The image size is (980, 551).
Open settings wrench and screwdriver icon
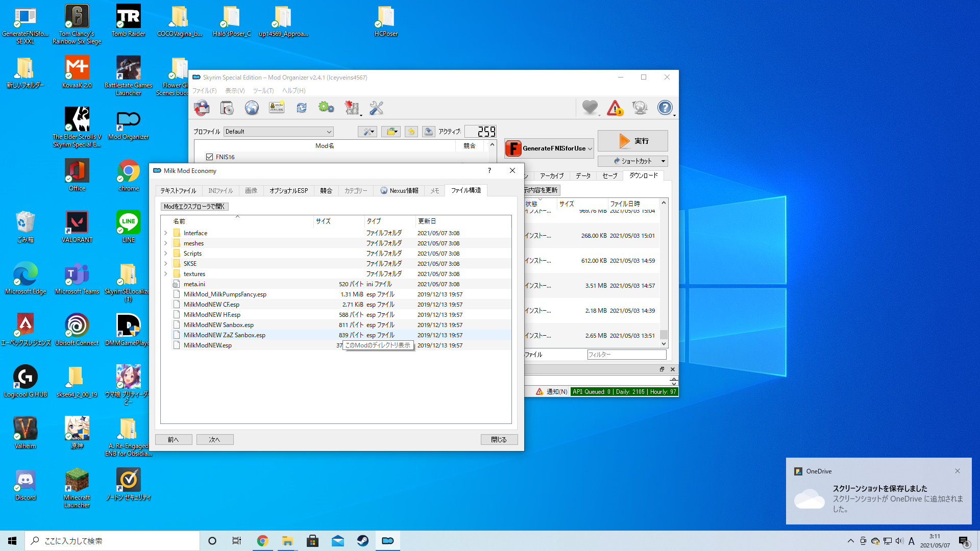(x=376, y=108)
